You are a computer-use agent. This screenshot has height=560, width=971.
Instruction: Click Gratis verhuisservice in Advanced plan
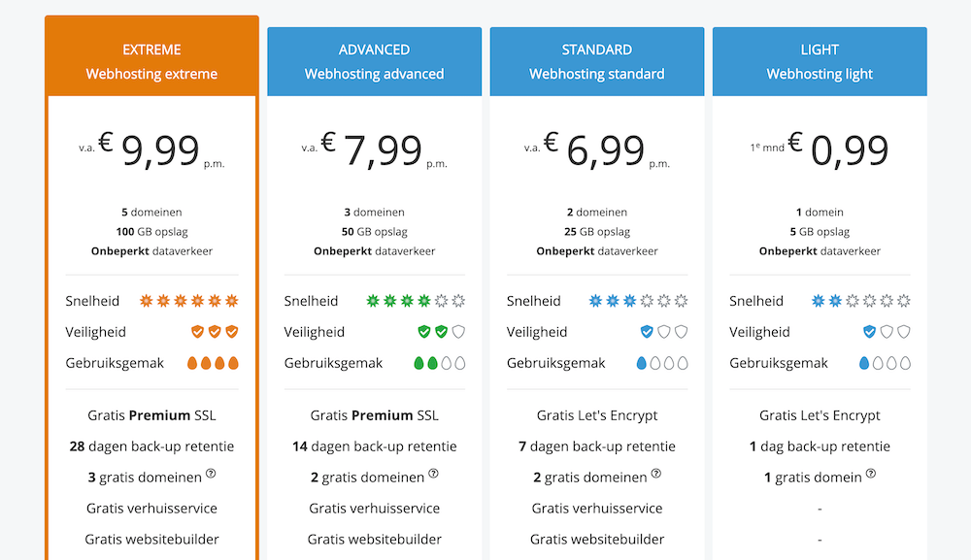(x=374, y=508)
